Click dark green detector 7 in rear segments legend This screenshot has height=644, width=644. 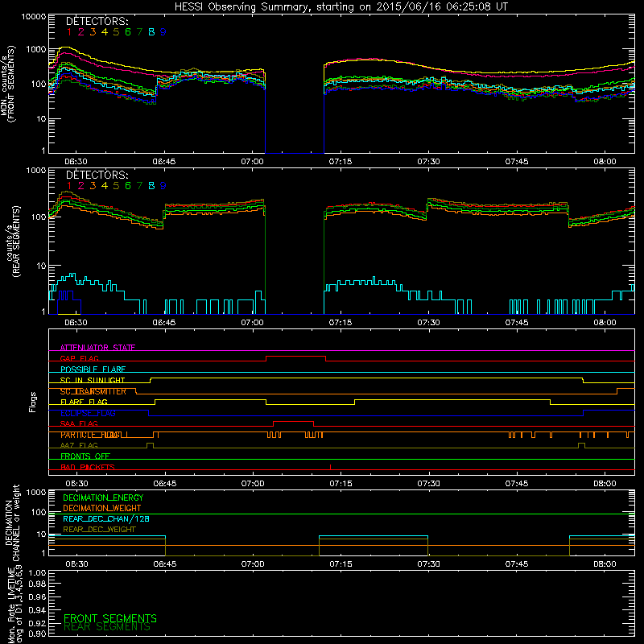(x=139, y=186)
